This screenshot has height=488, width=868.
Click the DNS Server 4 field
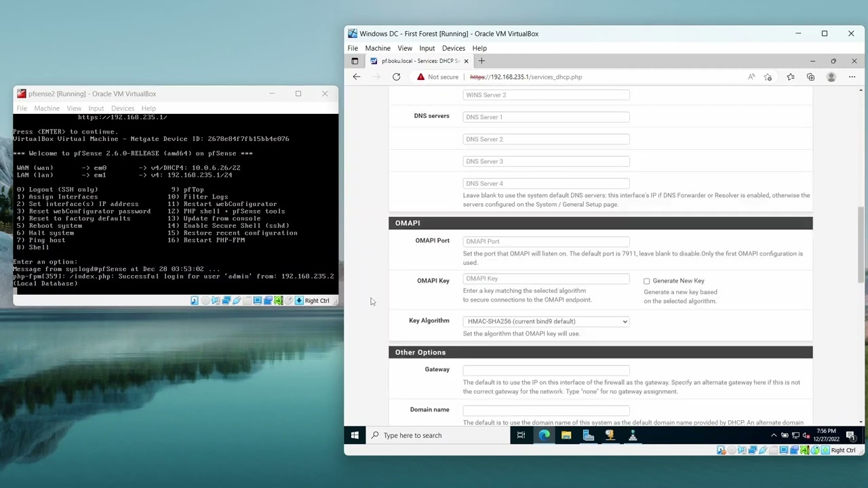[546, 184]
